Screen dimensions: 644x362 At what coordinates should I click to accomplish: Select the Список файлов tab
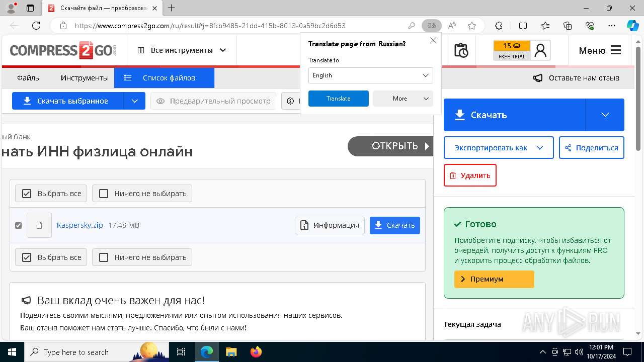click(164, 78)
